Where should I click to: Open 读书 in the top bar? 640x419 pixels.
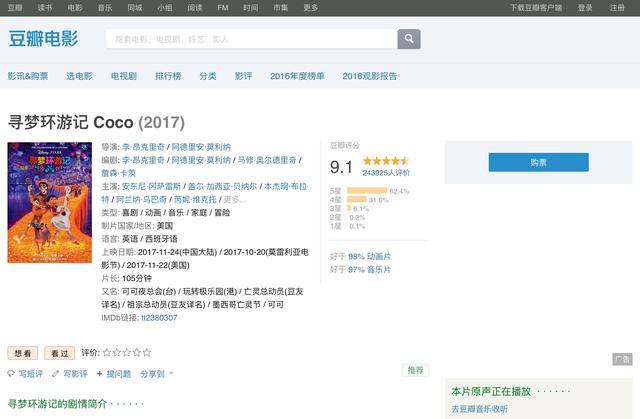tap(45, 7)
